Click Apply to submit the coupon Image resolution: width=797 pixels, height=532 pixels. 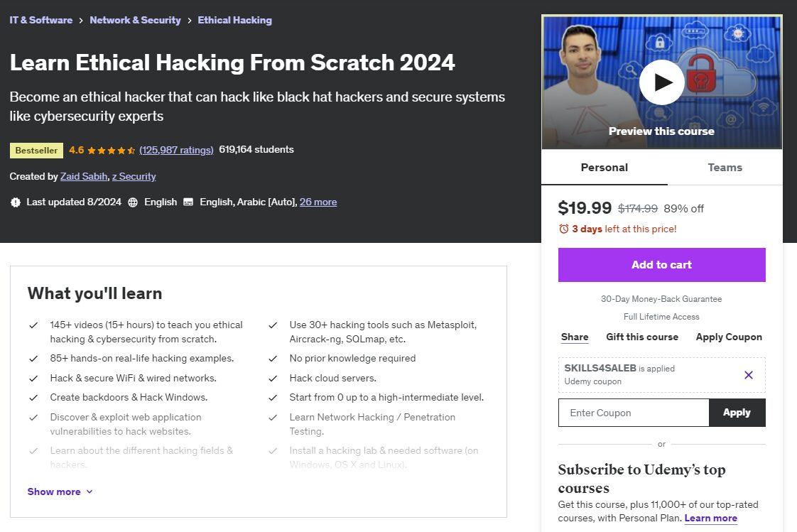click(x=737, y=412)
